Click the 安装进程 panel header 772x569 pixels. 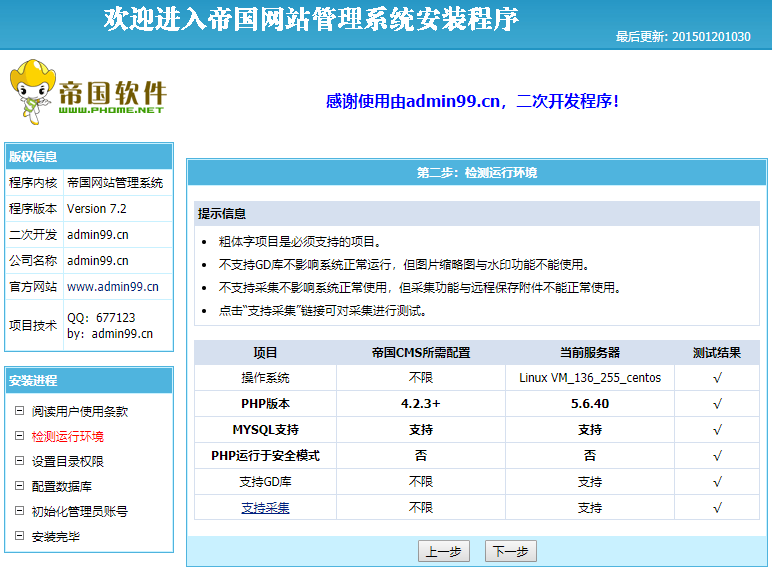pos(89,380)
